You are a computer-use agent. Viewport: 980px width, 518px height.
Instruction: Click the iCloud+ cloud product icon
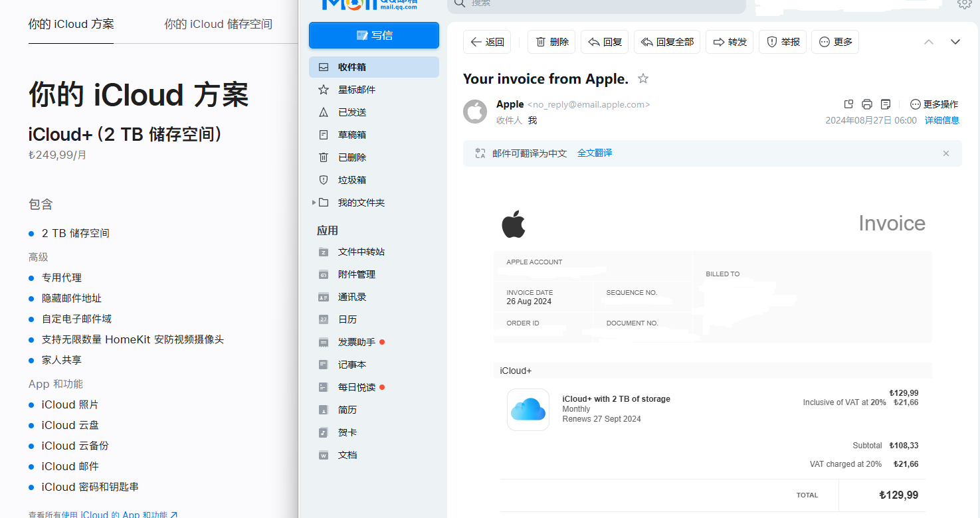528,410
